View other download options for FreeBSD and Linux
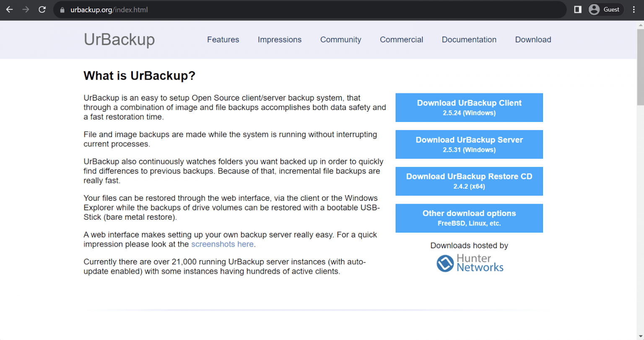 (469, 218)
